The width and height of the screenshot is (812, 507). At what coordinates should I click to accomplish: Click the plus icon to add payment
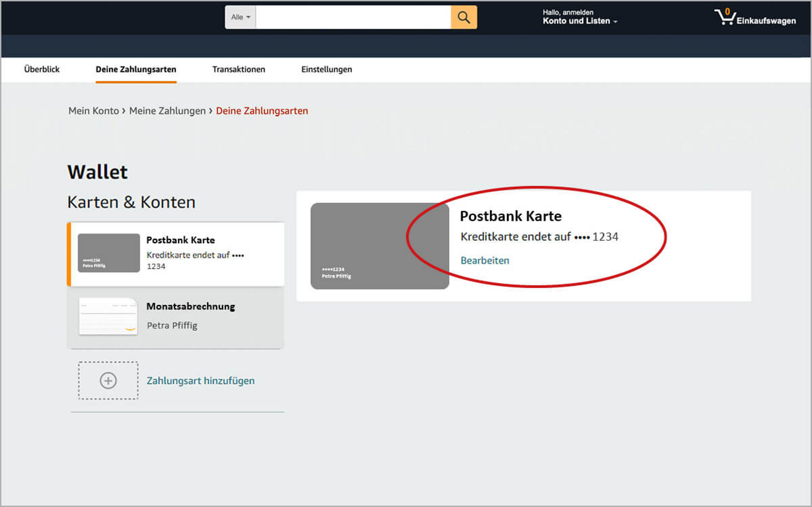pyautogui.click(x=108, y=381)
